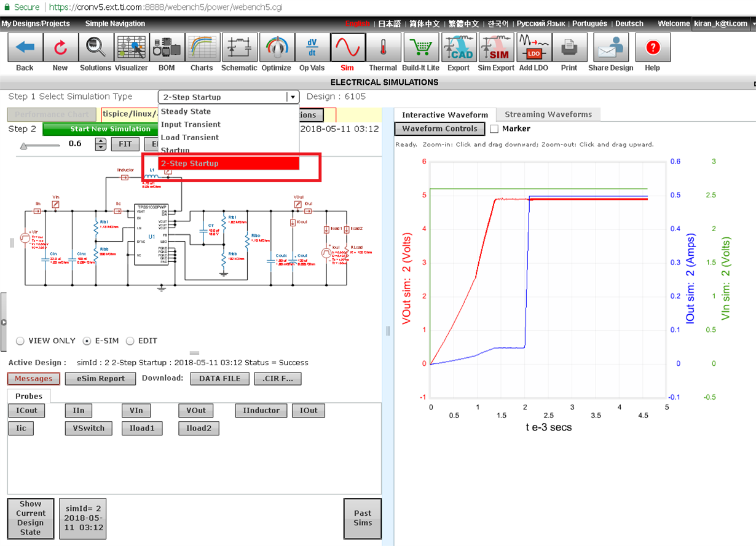Click the Start New Simulation button
756x546 pixels.
[x=101, y=129]
